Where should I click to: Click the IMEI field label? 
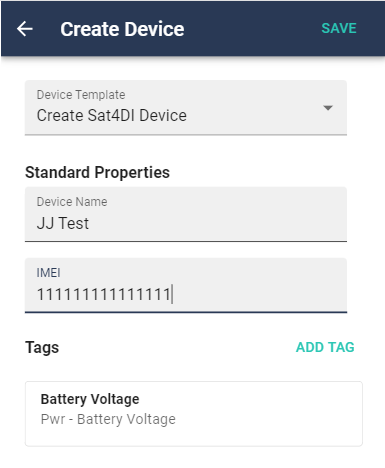click(48, 273)
